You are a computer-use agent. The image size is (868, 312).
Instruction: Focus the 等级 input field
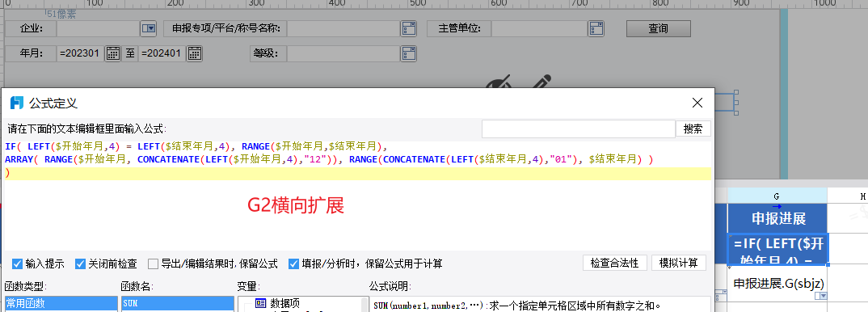[343, 53]
